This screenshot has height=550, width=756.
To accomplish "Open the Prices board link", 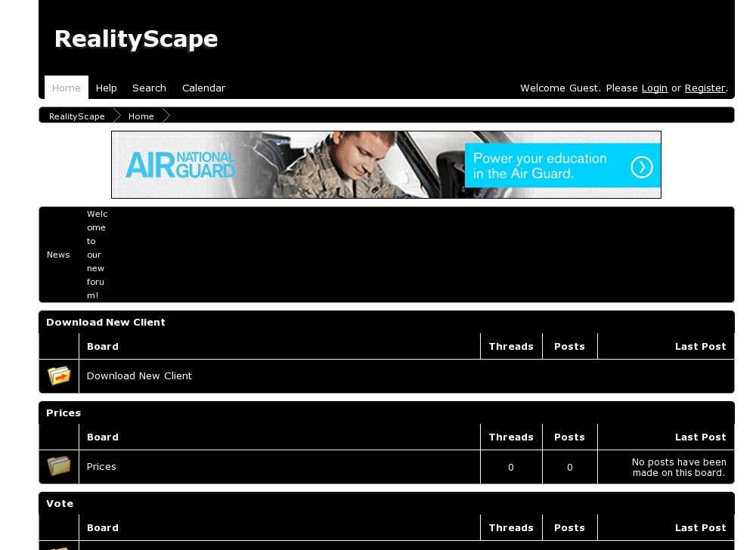I will point(101,466).
